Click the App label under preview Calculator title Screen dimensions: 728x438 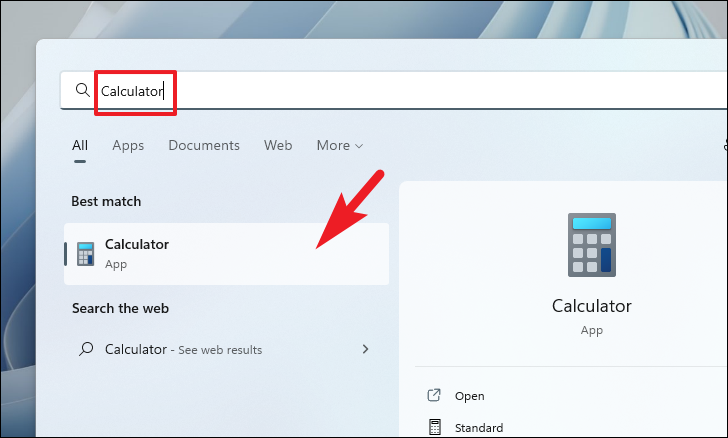click(592, 330)
